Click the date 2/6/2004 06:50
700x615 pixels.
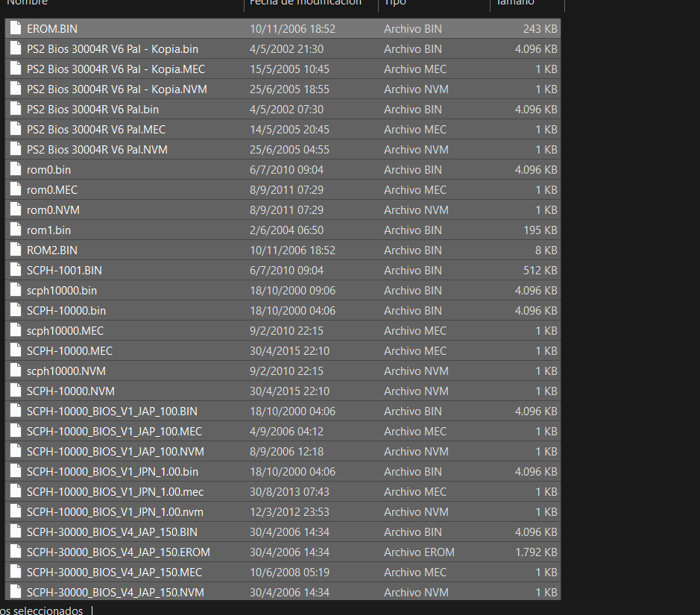tap(286, 230)
